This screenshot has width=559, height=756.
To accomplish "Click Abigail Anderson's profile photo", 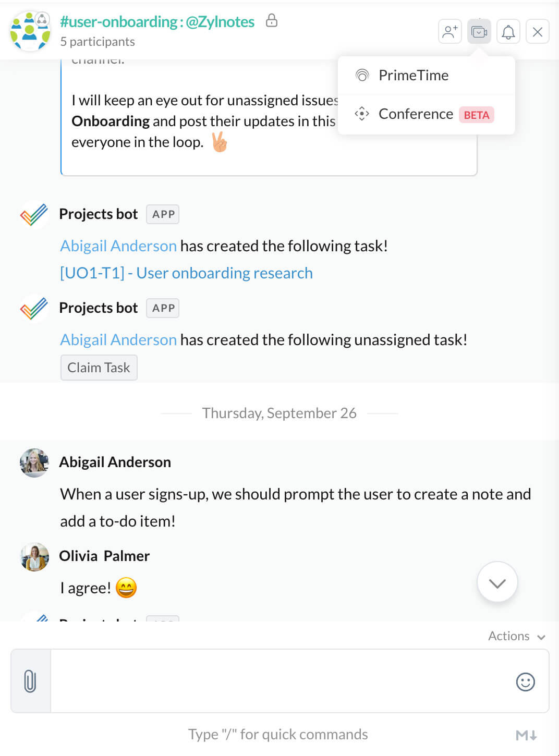I will coord(34,463).
